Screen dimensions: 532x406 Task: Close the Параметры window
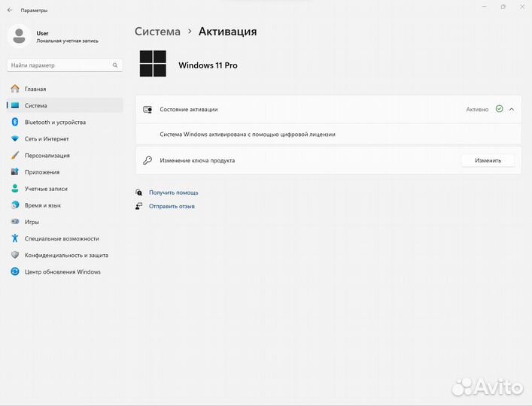point(522,7)
